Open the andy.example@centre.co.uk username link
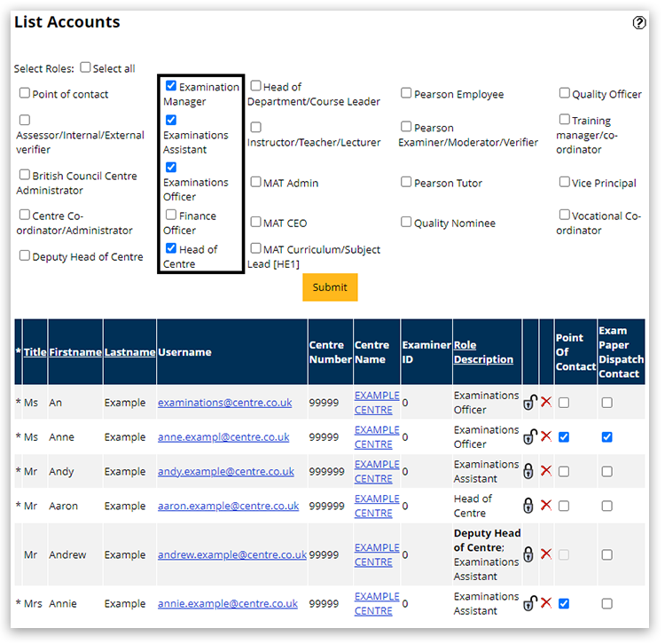This screenshot has height=644, width=665. (x=225, y=471)
